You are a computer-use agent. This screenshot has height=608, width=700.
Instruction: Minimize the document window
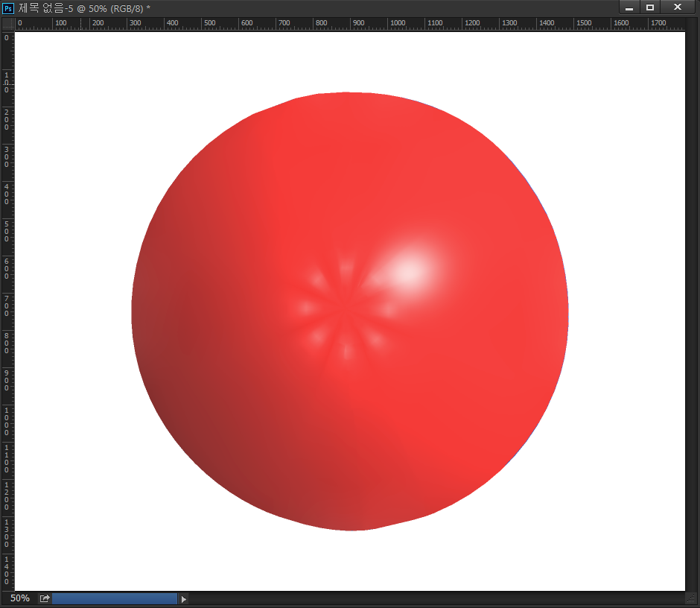(629, 7)
